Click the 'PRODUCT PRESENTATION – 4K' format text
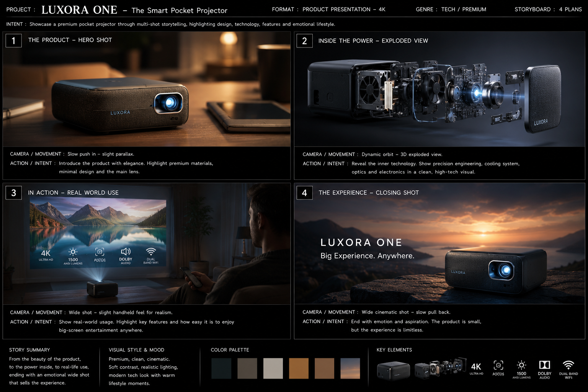The height and width of the screenshot is (392, 588). [x=344, y=9]
